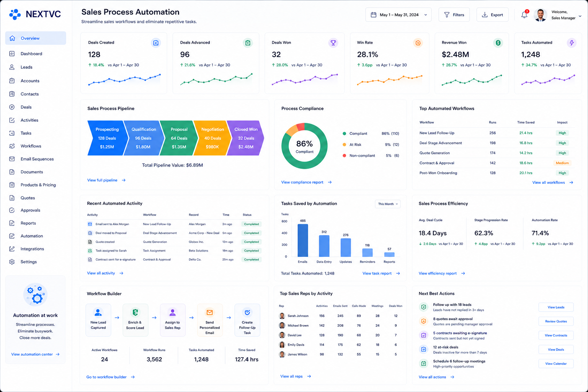Image resolution: width=588 pixels, height=392 pixels.
Task: Click the icon beside 8 quotes await approval
Action: 424,321
